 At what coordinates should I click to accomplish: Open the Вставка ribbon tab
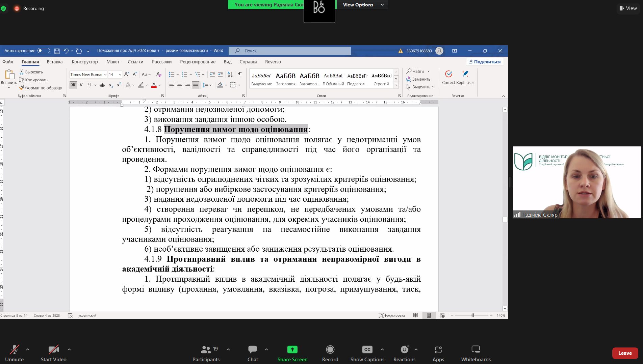tap(54, 62)
